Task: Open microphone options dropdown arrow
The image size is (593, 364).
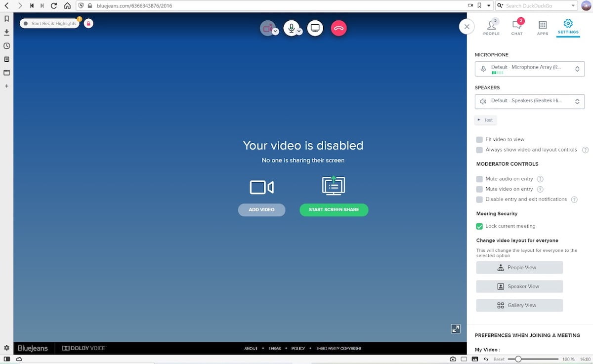Action: coord(299,31)
